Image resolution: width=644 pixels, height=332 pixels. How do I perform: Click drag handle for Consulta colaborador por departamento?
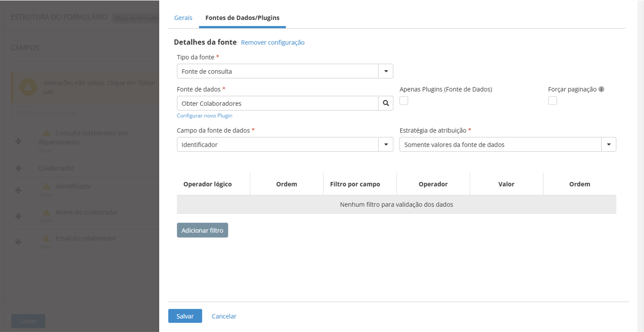18,141
